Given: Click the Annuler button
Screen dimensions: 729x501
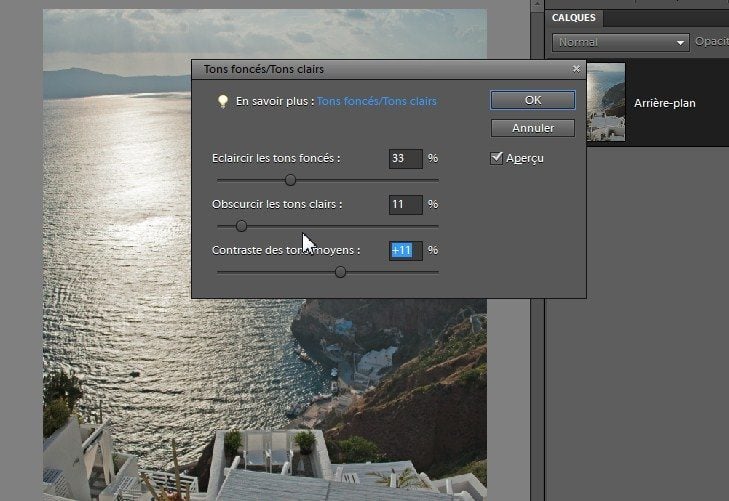Looking at the screenshot, I should point(532,128).
